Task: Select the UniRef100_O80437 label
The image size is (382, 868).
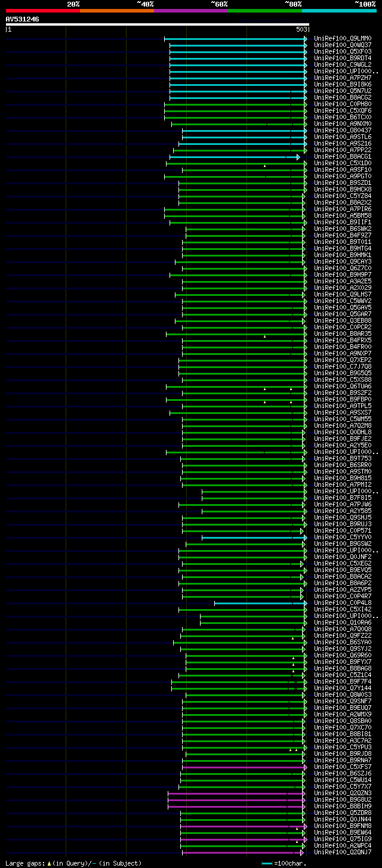Action: 343,130
